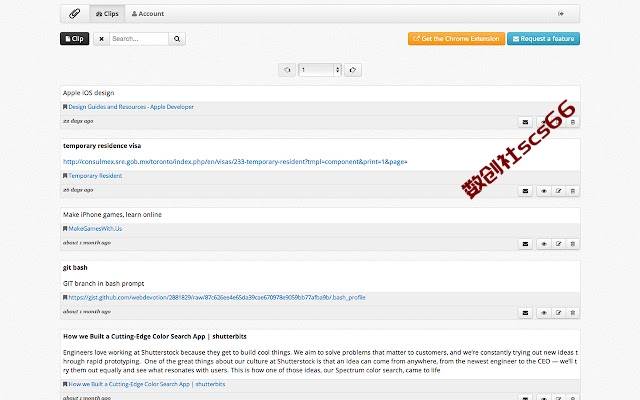
Task: Focus the Search input field
Action: 139,39
